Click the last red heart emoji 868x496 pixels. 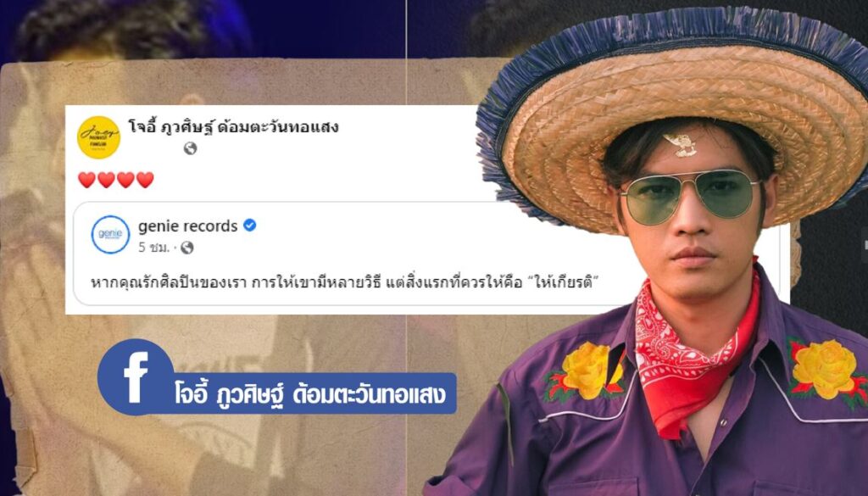[145, 180]
